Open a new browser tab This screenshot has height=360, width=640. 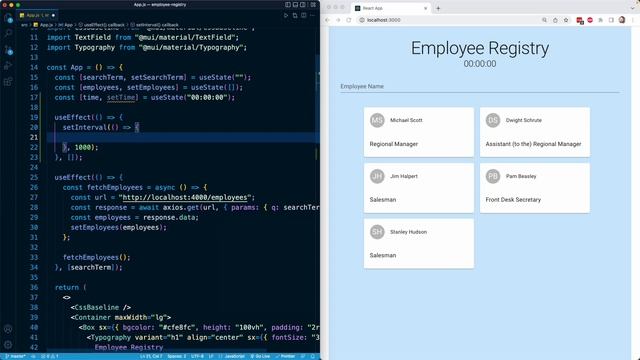(x=438, y=8)
